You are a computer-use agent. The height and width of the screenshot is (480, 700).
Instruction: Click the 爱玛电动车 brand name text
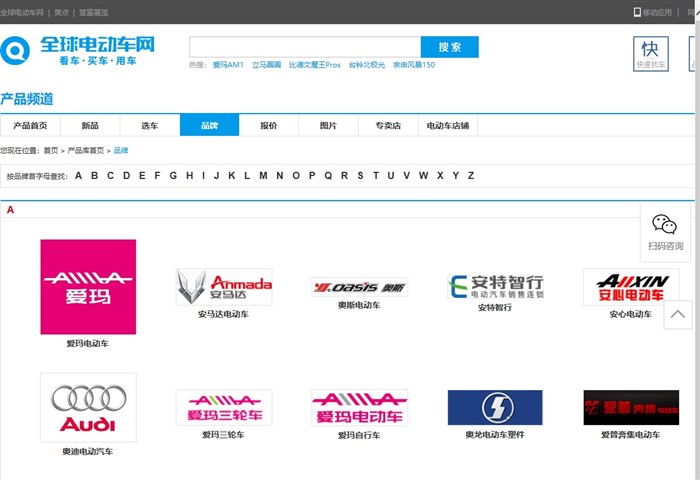click(x=88, y=343)
